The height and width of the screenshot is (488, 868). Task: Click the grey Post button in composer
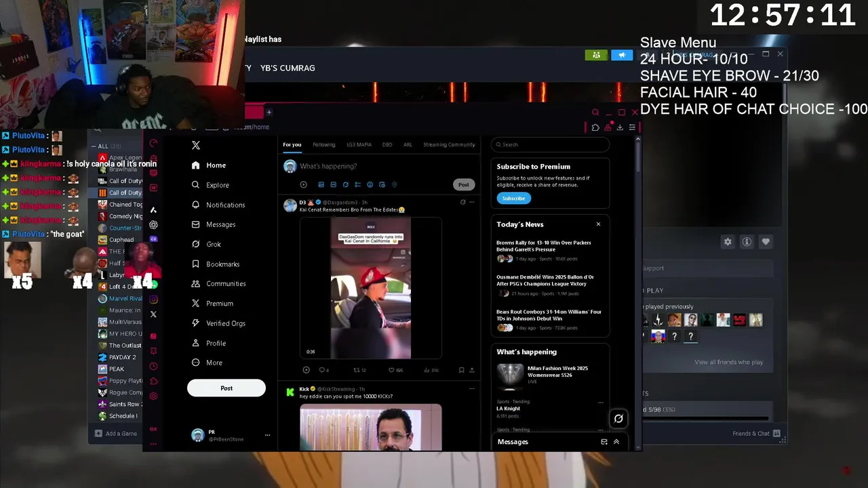(x=463, y=184)
